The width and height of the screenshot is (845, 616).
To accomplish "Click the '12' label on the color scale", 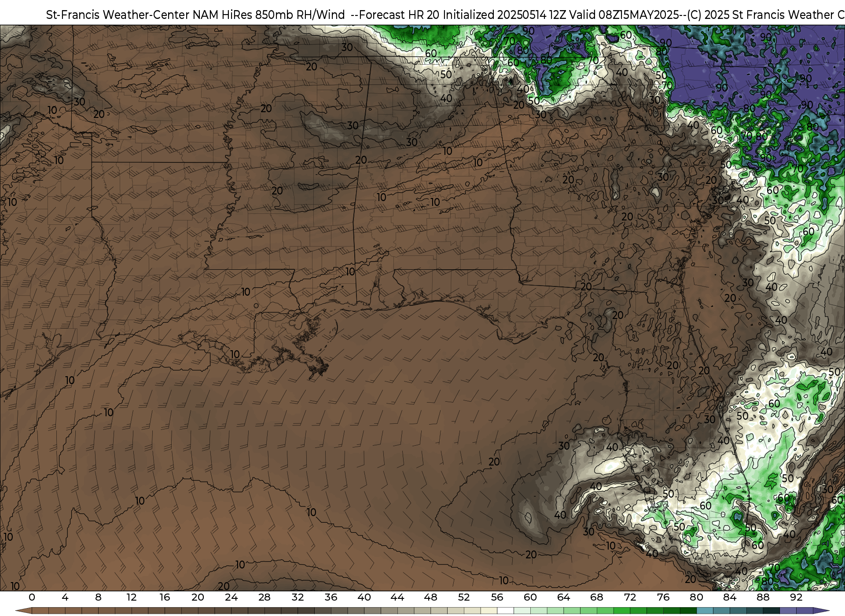I will [x=132, y=597].
